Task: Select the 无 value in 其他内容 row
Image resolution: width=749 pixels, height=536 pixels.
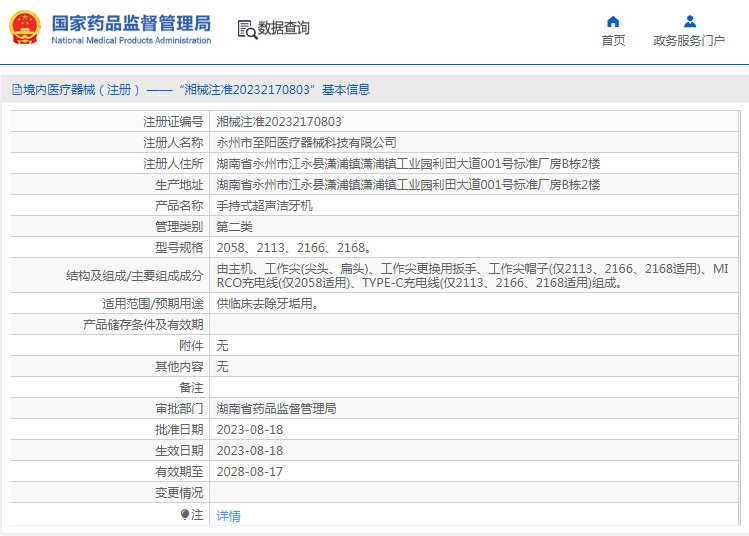Action: pyautogui.click(x=223, y=367)
